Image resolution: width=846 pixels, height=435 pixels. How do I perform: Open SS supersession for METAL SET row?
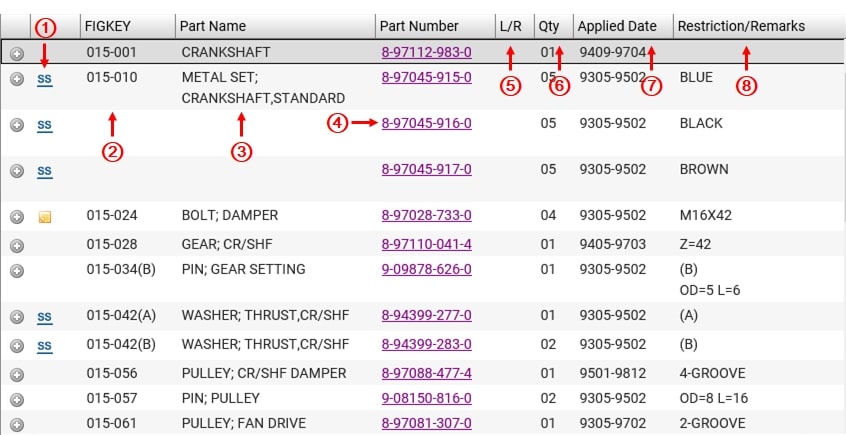pos(44,78)
